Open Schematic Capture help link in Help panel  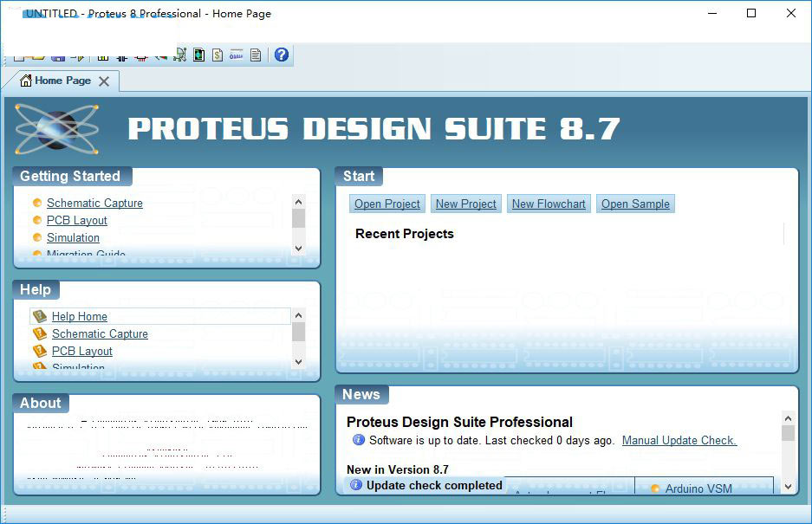[100, 333]
